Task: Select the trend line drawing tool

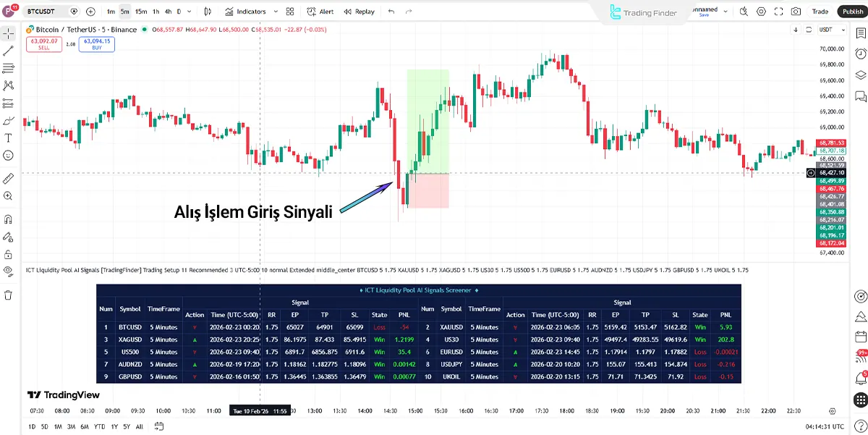Action: tap(9, 51)
